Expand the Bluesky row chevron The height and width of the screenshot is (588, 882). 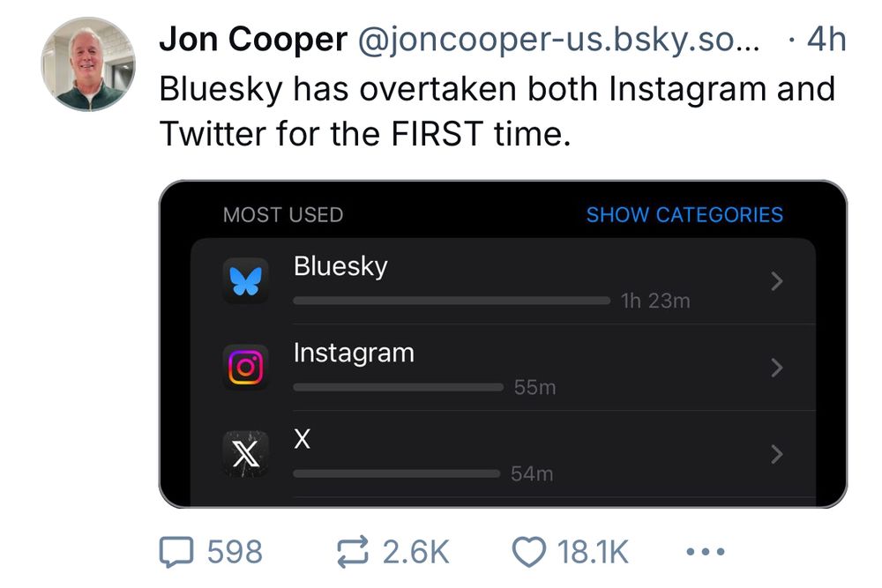coord(777,281)
